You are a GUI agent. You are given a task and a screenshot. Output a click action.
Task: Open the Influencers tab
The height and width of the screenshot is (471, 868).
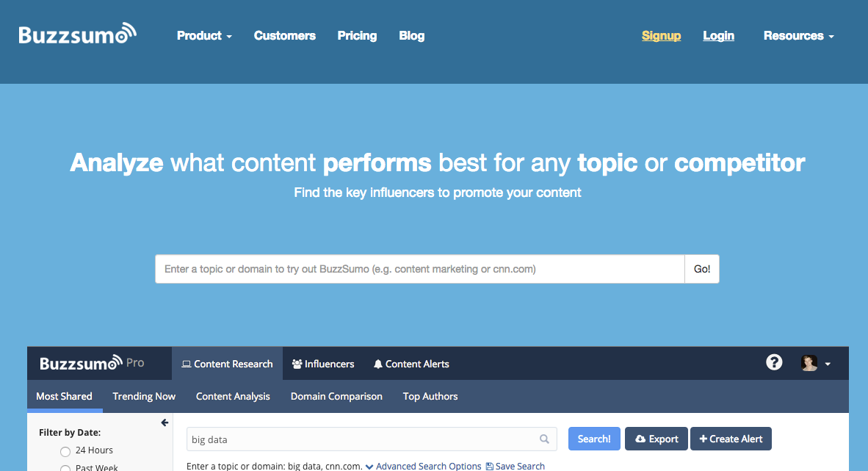[x=322, y=364]
